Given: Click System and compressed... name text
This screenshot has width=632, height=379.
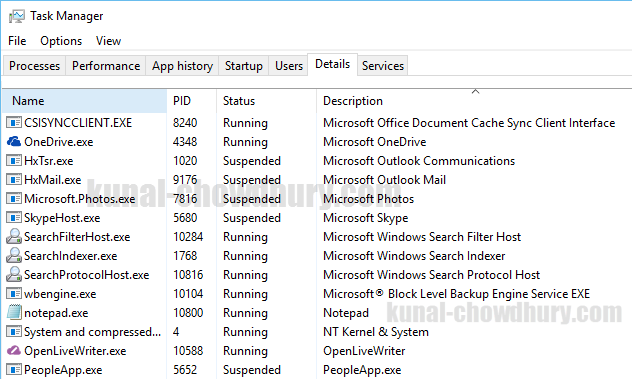Looking at the screenshot, I should pyautogui.click(x=92, y=332).
